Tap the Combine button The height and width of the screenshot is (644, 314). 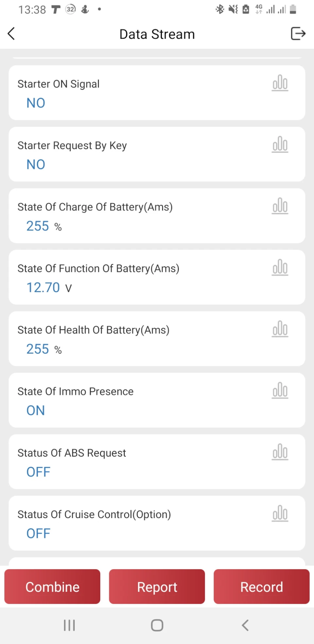tap(52, 586)
